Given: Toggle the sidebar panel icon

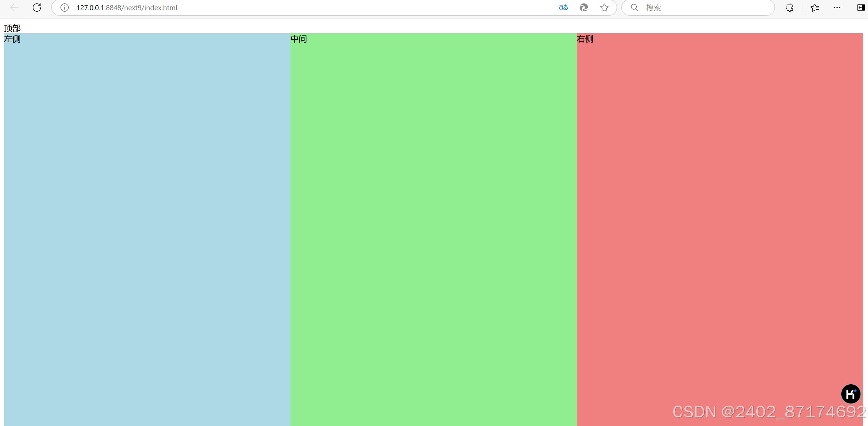Looking at the screenshot, I should [x=860, y=8].
